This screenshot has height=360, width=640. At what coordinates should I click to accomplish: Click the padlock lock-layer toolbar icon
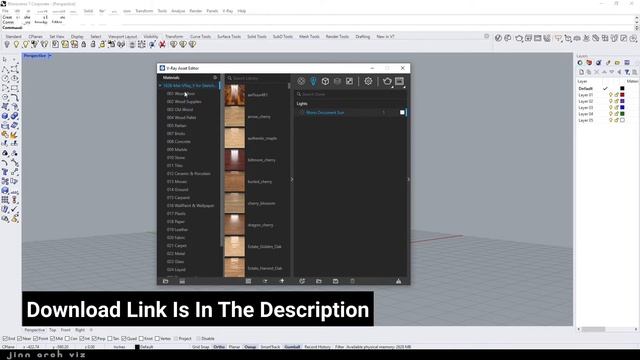(84, 44)
